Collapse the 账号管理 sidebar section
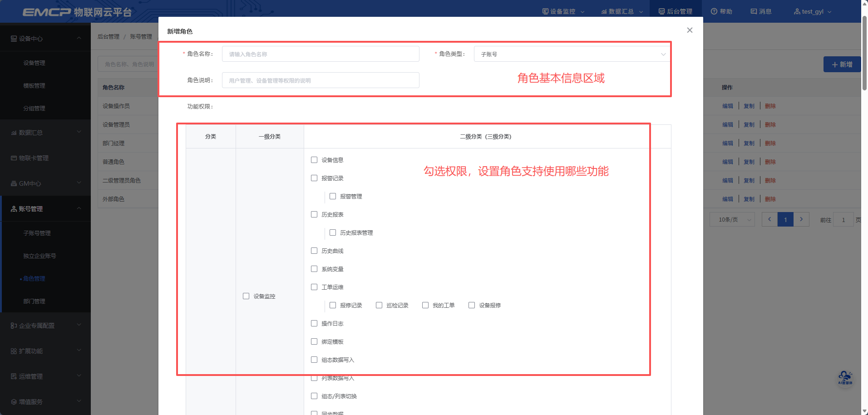This screenshot has width=868, height=415. click(45, 209)
